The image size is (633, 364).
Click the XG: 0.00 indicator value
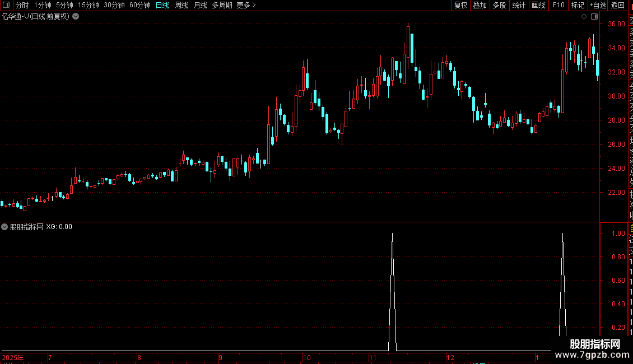(x=59, y=227)
